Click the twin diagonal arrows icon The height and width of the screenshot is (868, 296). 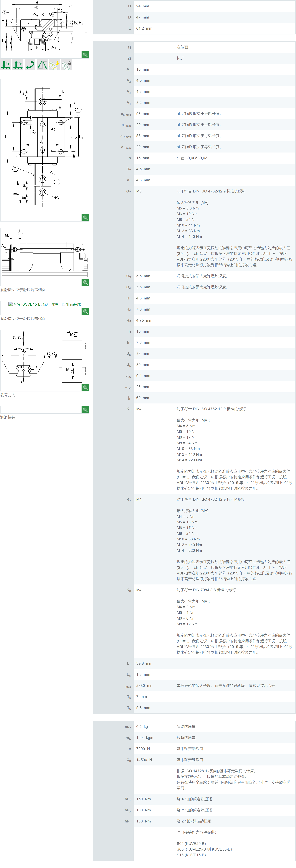42,65
